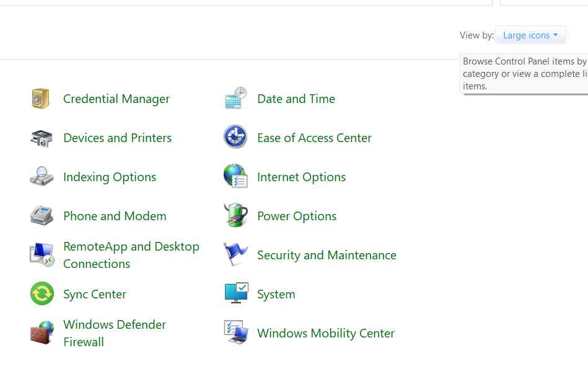588x366 pixels.
Task: Open RemoteApp and Desktop Connections link
Action: [x=131, y=255]
